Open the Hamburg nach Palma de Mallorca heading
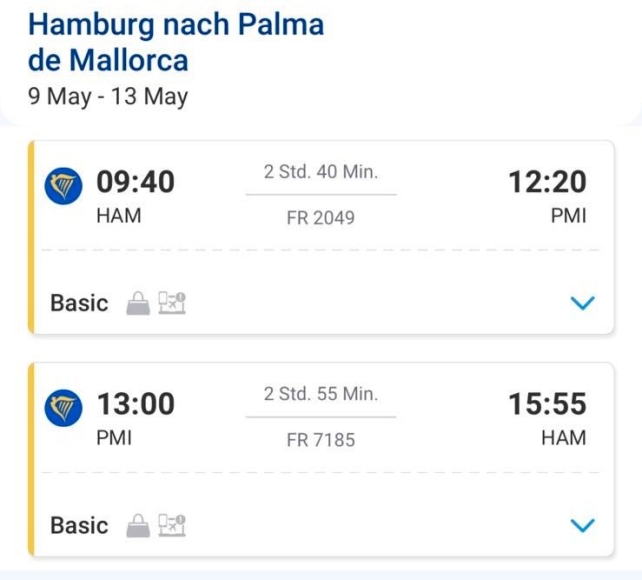This screenshot has height=580, width=642. (176, 42)
